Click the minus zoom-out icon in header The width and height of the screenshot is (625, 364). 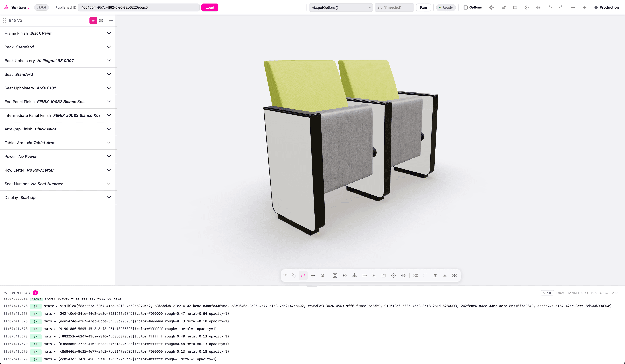point(573,7)
